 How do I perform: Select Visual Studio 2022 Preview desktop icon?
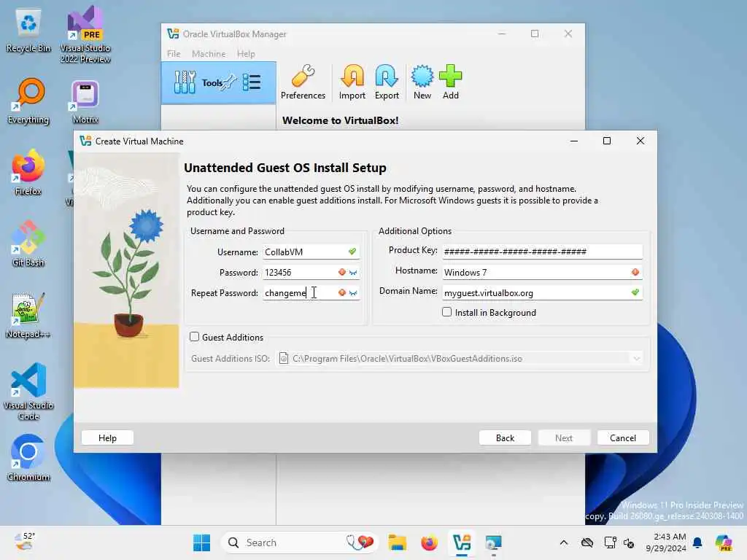(85, 34)
